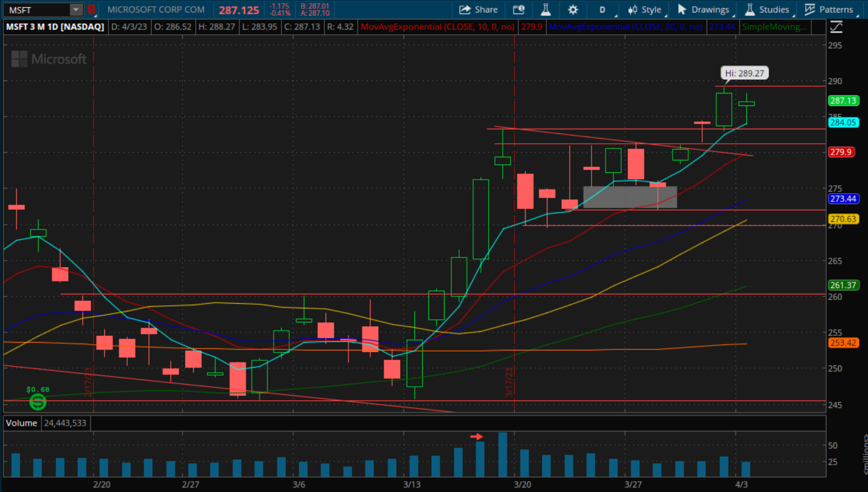This screenshot has width=868, height=492.
Task: Click the 3/27 date label on time axis
Action: coord(633,484)
